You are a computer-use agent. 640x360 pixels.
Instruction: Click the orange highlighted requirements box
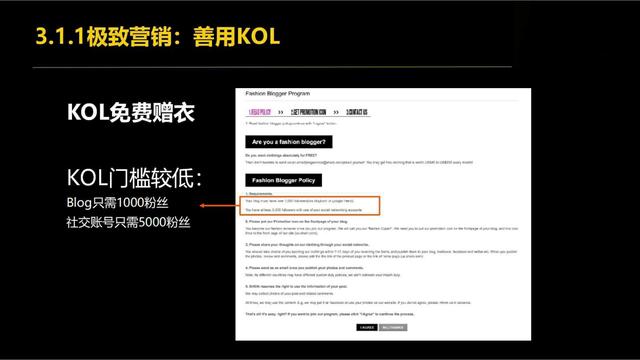click(310, 205)
